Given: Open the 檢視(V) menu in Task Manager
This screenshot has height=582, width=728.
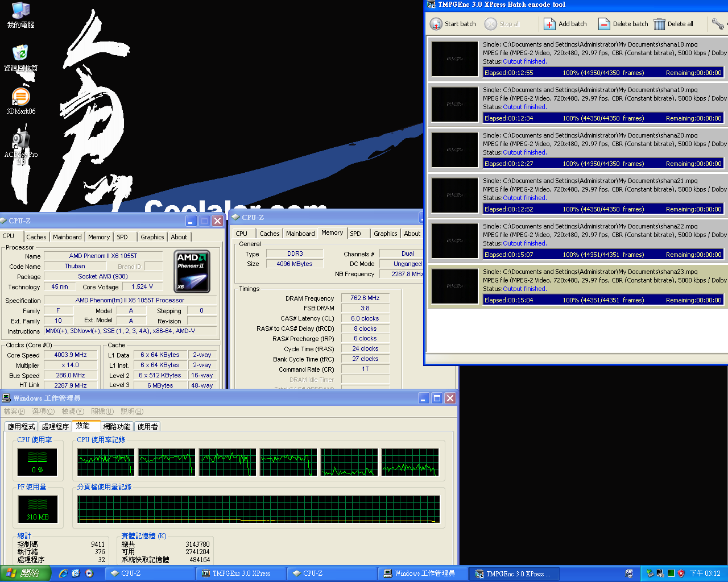Looking at the screenshot, I should [x=73, y=411].
